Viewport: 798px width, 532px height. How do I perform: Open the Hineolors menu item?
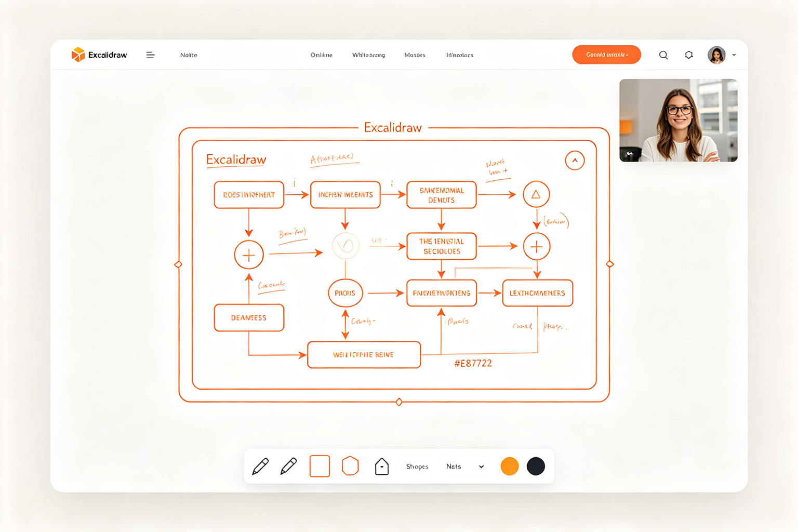coord(460,55)
